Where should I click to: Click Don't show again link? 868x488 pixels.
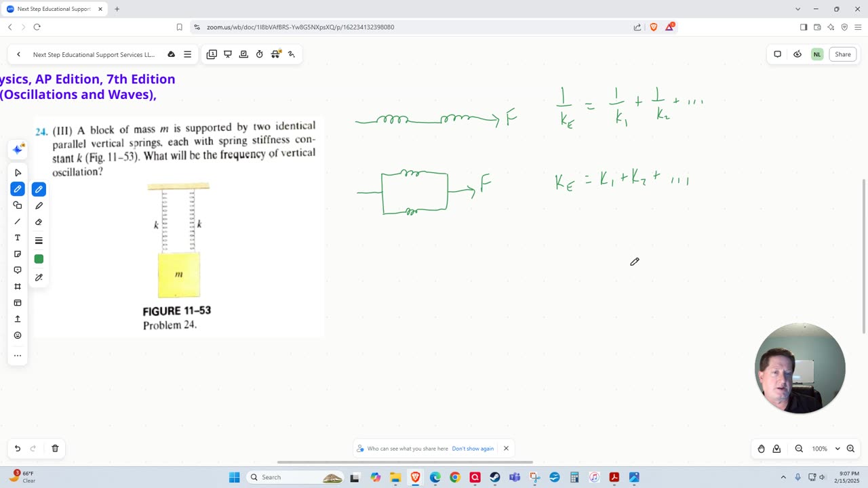[473, 449]
